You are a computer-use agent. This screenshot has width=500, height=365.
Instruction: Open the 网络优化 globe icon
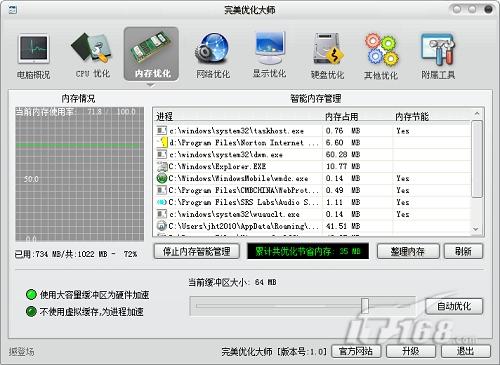[x=212, y=48]
